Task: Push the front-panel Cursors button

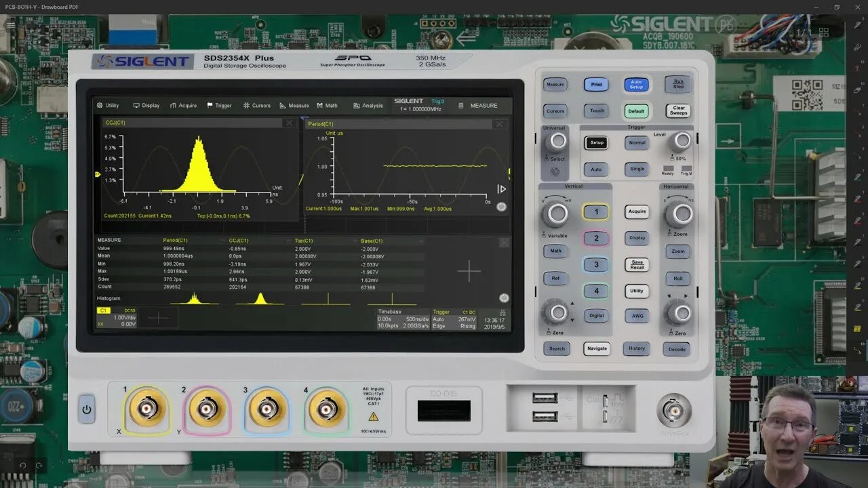Action: click(x=555, y=111)
